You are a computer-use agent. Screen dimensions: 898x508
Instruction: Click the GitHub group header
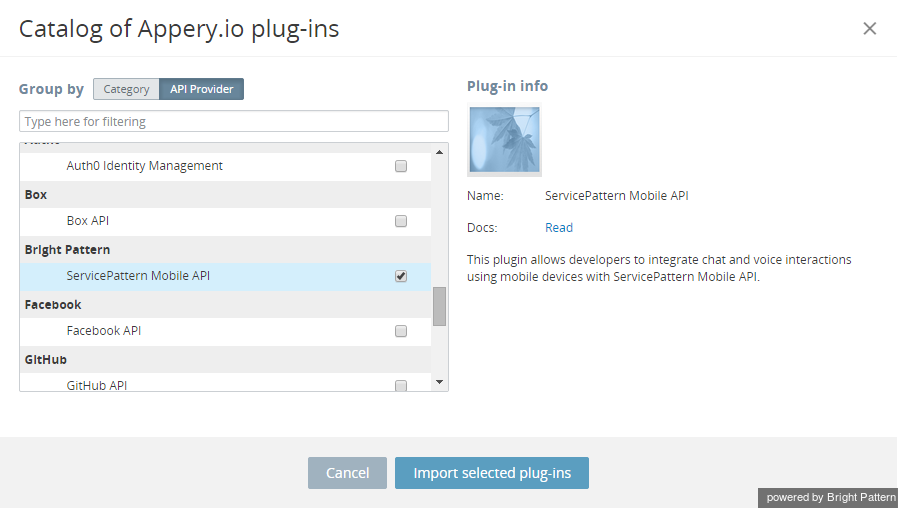pyautogui.click(x=226, y=359)
